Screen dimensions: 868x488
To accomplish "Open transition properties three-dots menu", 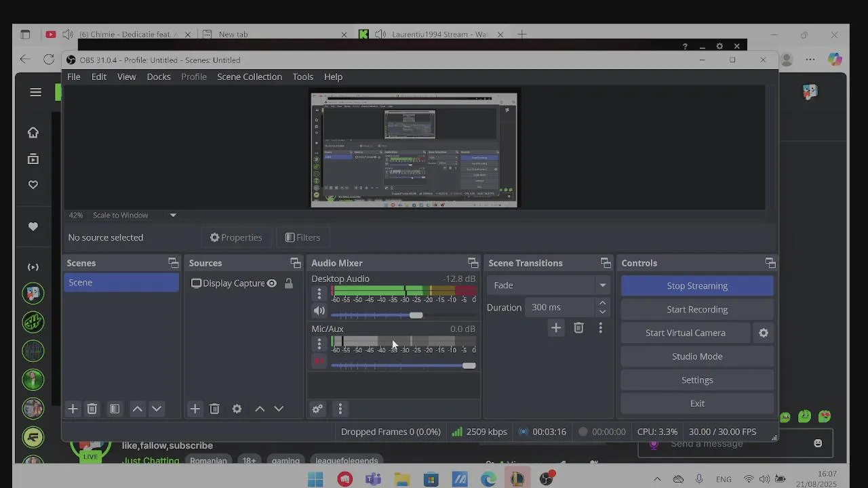I will [x=600, y=328].
